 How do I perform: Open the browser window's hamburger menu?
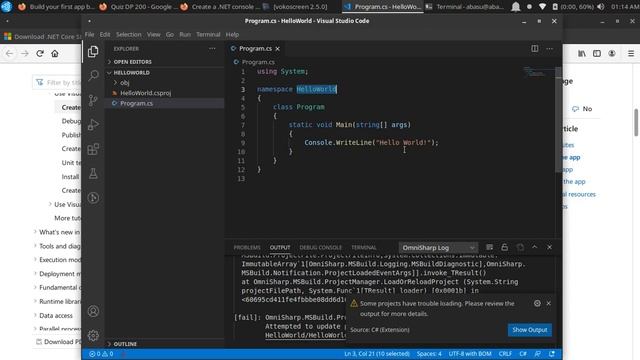tap(631, 53)
